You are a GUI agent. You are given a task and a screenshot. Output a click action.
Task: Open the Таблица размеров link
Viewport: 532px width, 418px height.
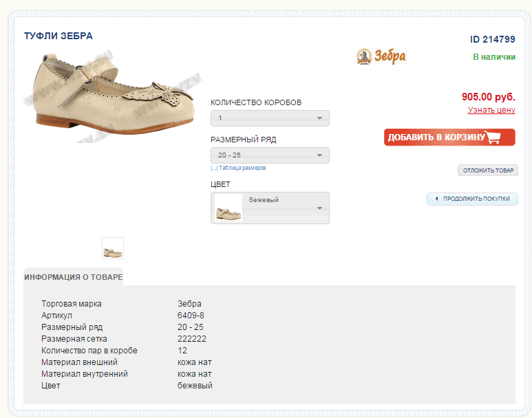[242, 168]
